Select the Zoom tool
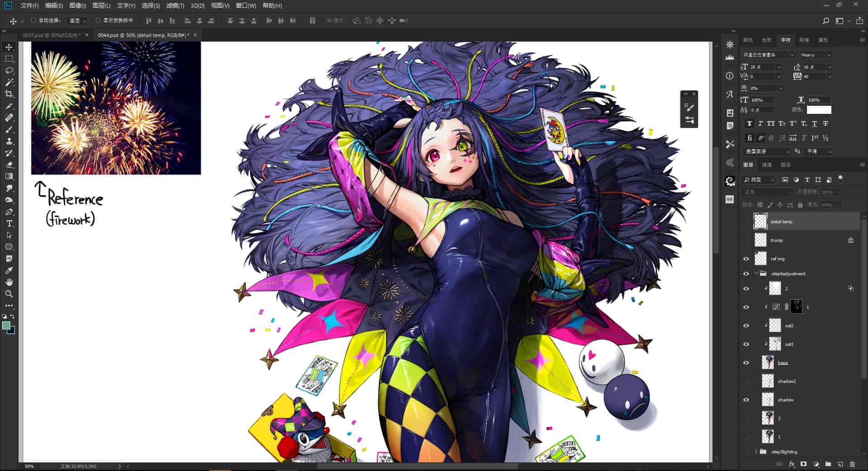The image size is (868, 471). coord(9,294)
